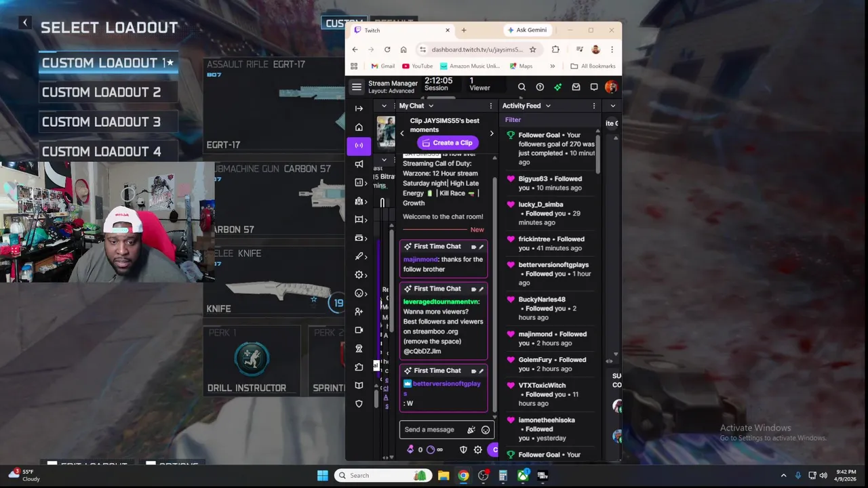Screen dimensions: 868x488
Task: Expand the chevron right of Activity Feed
Action: 613,106
